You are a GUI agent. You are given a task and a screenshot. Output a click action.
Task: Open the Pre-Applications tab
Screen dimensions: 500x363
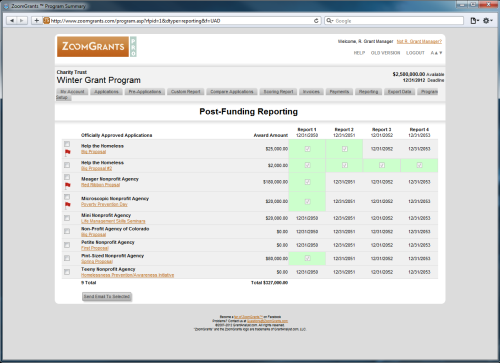coord(145,92)
